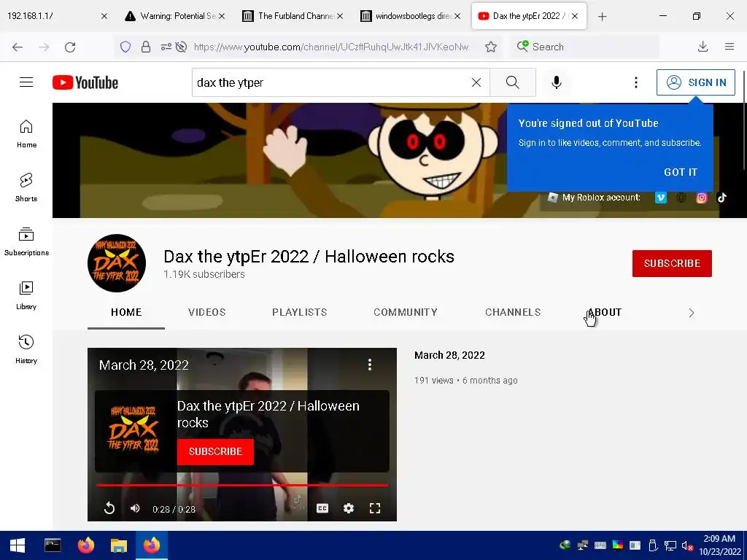The width and height of the screenshot is (747, 560).
Task: Open a new Firefox tab
Action: pos(602,17)
